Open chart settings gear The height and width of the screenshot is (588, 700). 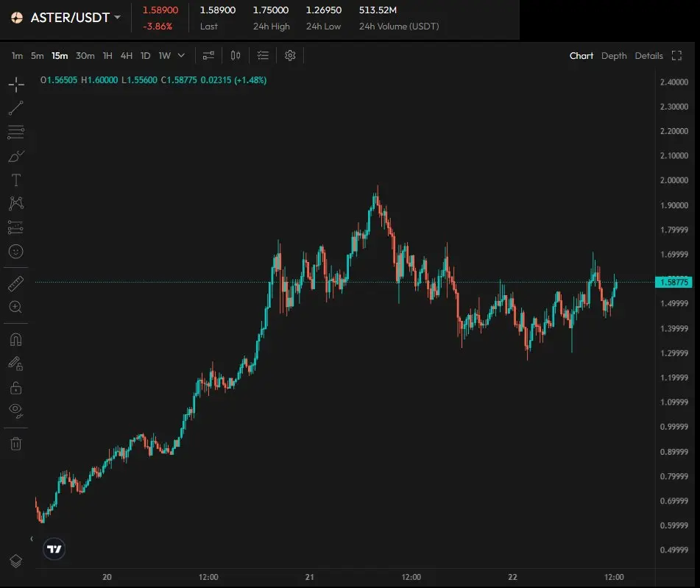click(290, 55)
